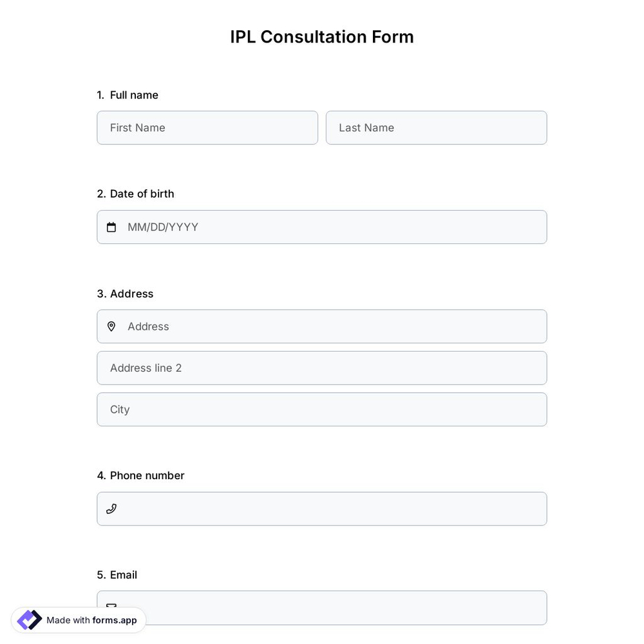Screen dimensions: 644x644
Task: Click the calendar icon in the date field
Action: [111, 227]
